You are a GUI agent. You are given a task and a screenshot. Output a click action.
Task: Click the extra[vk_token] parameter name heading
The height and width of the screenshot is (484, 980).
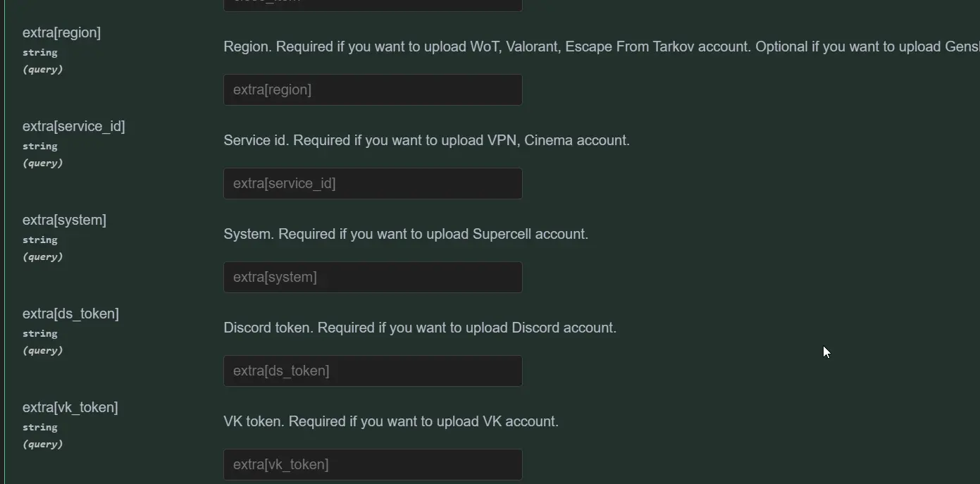point(70,407)
